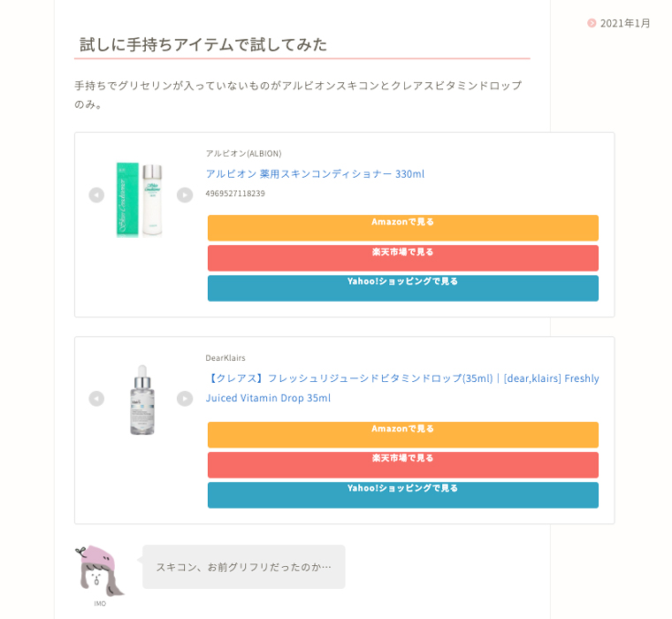Click Amazonで見る for the Albion product
Screen dimensions: 672x619
403,228
